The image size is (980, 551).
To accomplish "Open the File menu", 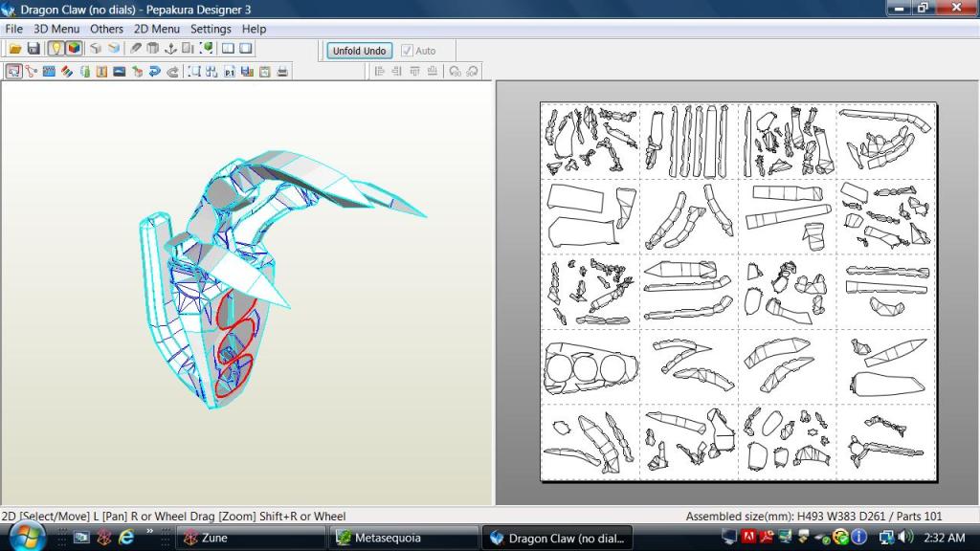I will tap(13, 29).
